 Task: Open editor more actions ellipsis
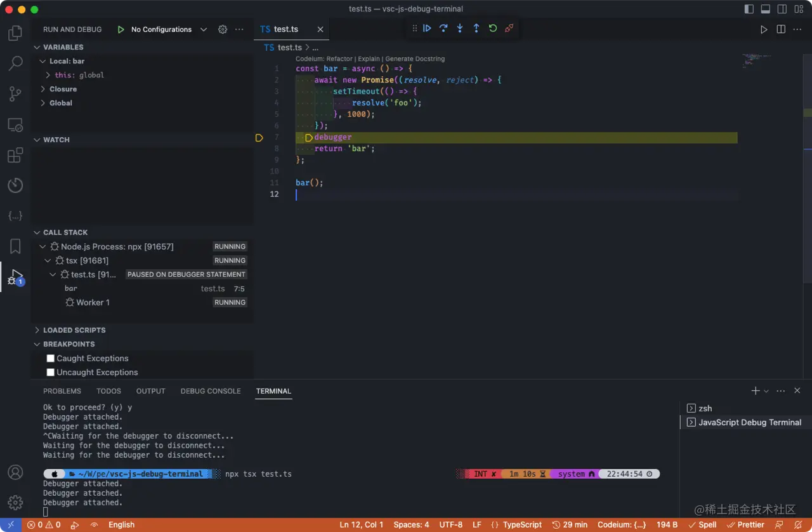pos(797,29)
